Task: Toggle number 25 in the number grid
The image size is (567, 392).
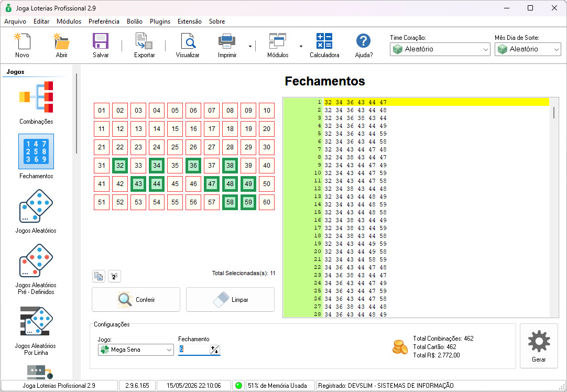Action: (x=175, y=147)
